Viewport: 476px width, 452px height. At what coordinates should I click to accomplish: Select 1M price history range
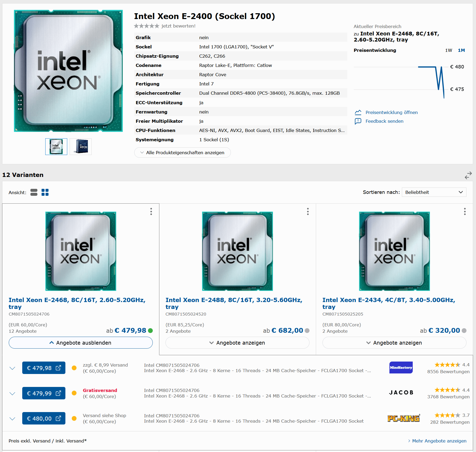(x=461, y=50)
